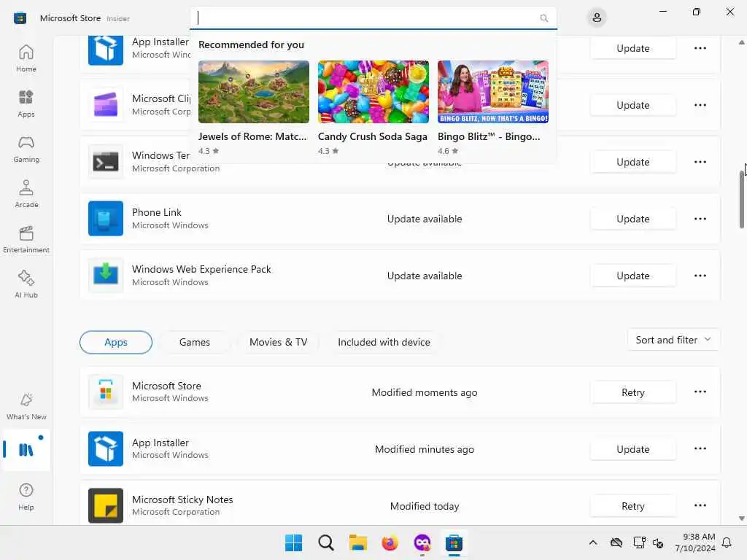Open What's New in sidebar

coord(26,407)
